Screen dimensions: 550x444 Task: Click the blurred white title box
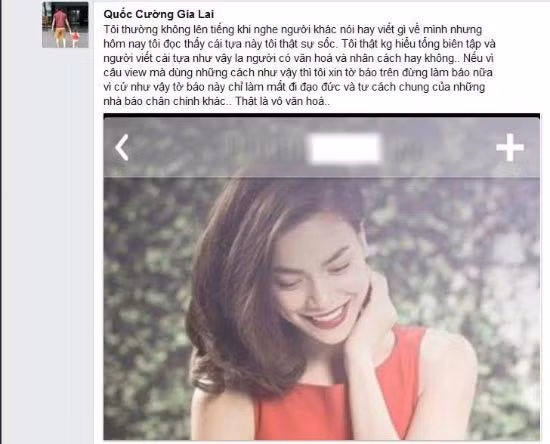tap(344, 148)
